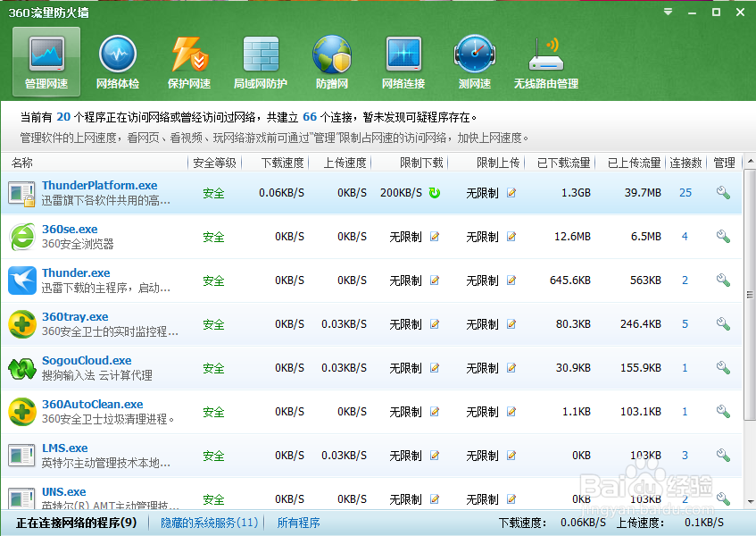Switch to 隐藏的系统服务(11) tab
The image size is (756, 536).
tap(210, 523)
